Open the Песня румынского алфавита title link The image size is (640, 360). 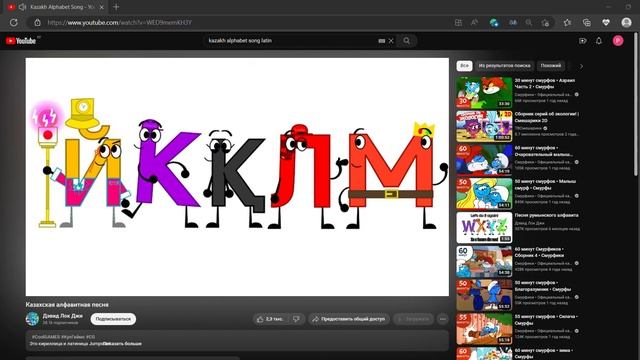(x=547, y=215)
